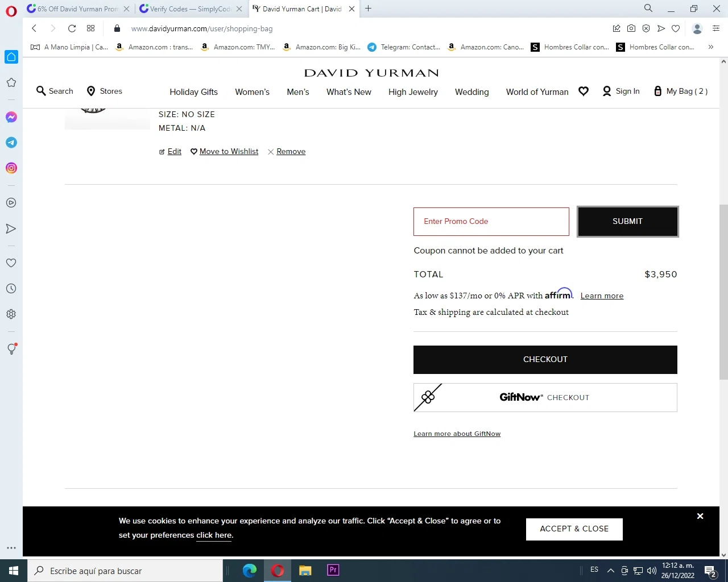The image size is (728, 582).
Task: Open High Jewelry menu
Action: pos(413,92)
